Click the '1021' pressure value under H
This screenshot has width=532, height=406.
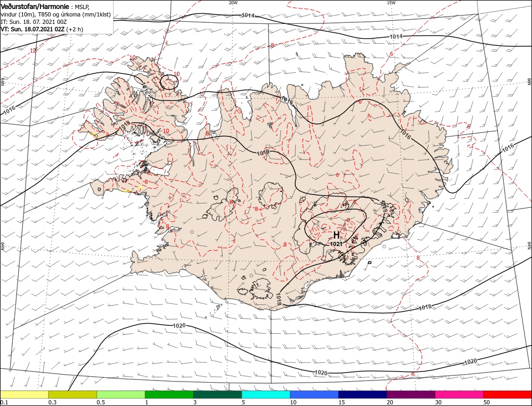pyautogui.click(x=336, y=243)
